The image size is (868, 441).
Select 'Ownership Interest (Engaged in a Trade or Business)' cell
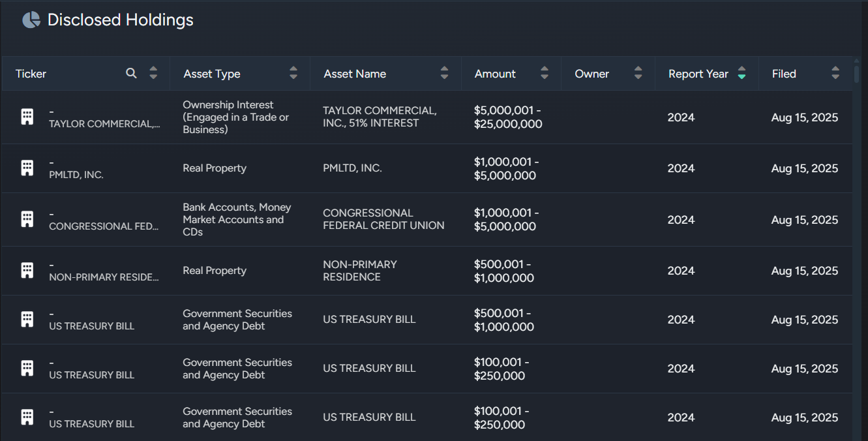(236, 117)
